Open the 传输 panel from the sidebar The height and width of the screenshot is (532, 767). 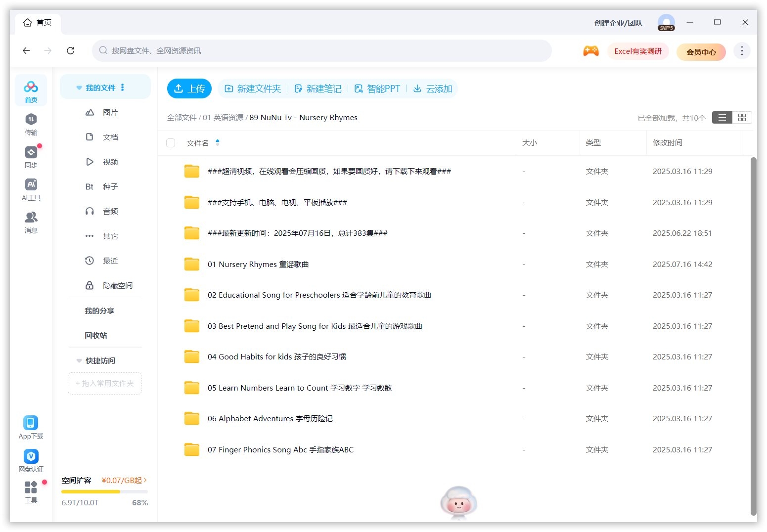pyautogui.click(x=31, y=123)
